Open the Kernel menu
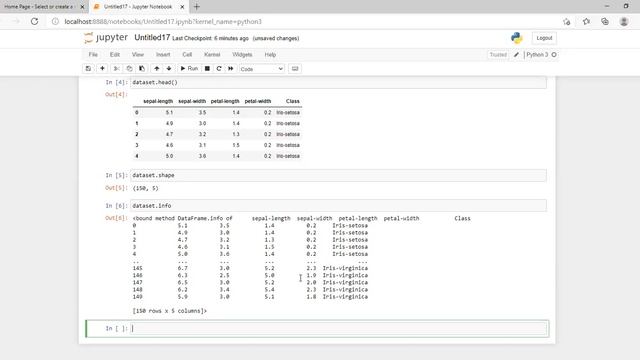This screenshot has width=640, height=360. pos(212,54)
